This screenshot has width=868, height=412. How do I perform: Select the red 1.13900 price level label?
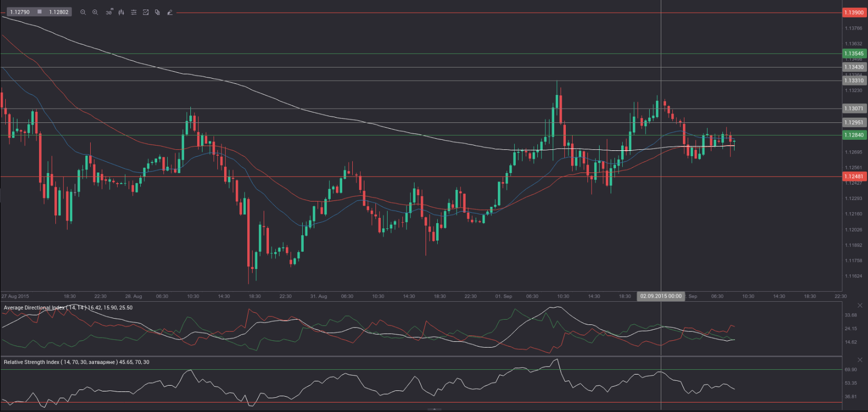(x=854, y=12)
